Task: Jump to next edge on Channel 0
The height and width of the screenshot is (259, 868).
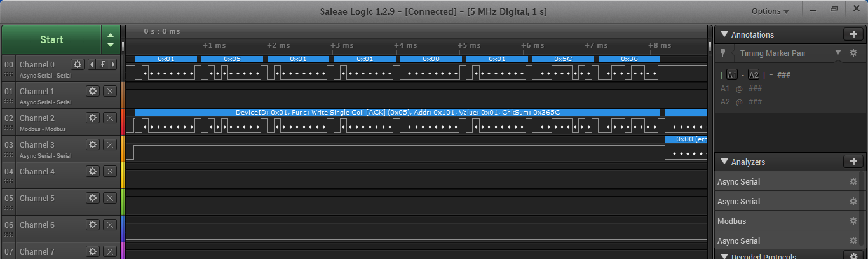Action: [113, 64]
